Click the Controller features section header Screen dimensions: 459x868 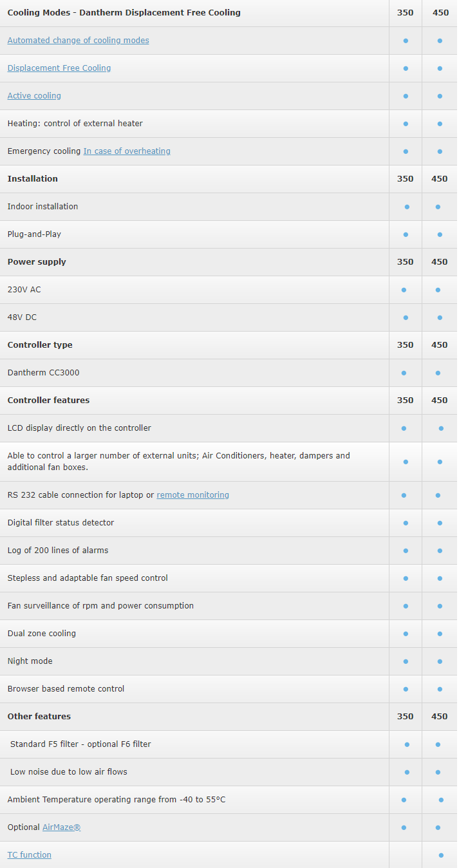point(48,401)
